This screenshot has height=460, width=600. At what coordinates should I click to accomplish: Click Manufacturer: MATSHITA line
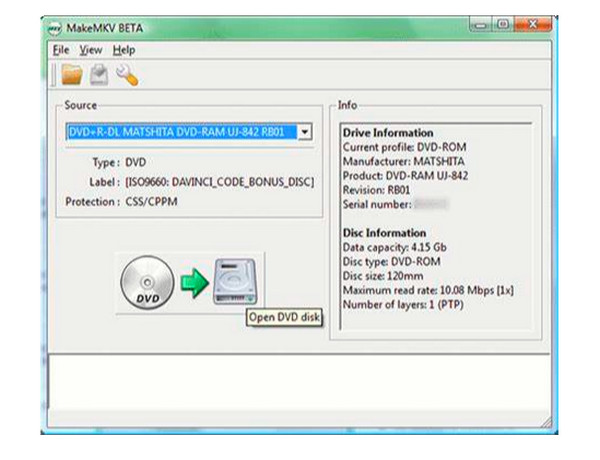(403, 161)
